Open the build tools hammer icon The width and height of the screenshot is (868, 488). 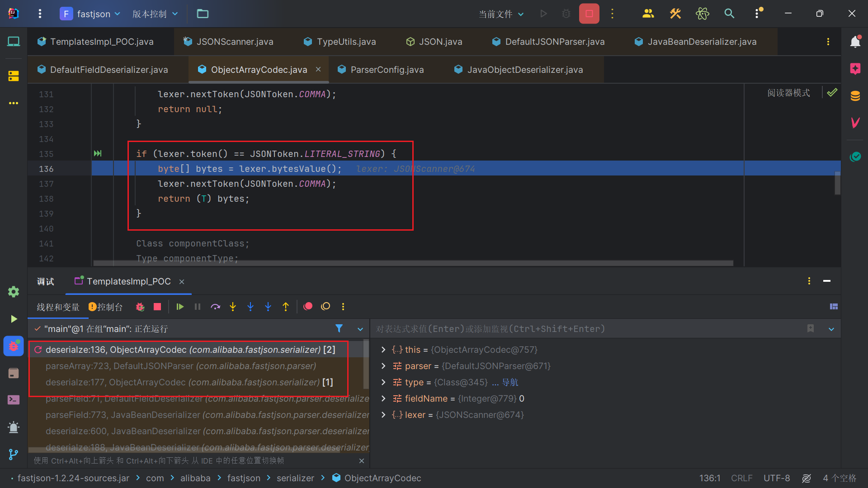(x=675, y=14)
